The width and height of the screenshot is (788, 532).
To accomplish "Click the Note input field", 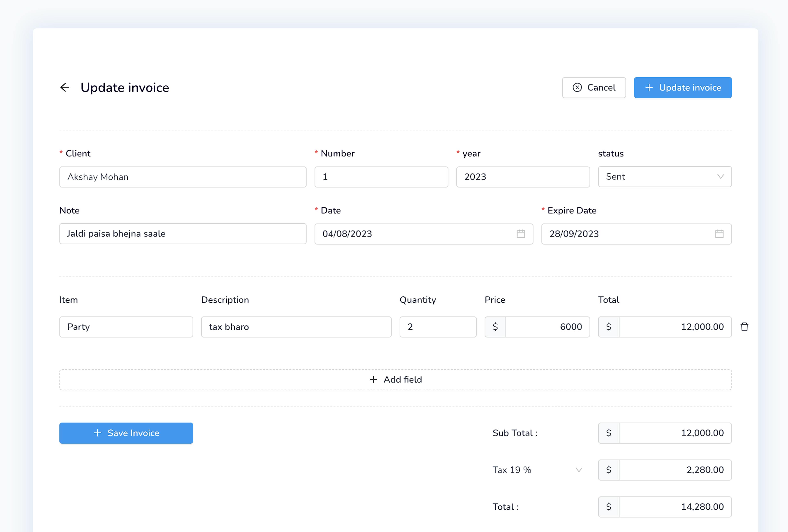I will pos(183,234).
